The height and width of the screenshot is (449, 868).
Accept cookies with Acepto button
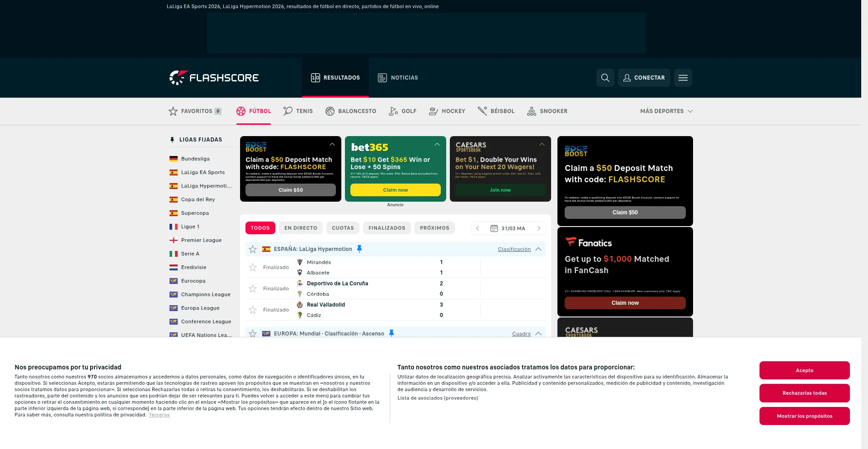[804, 370]
